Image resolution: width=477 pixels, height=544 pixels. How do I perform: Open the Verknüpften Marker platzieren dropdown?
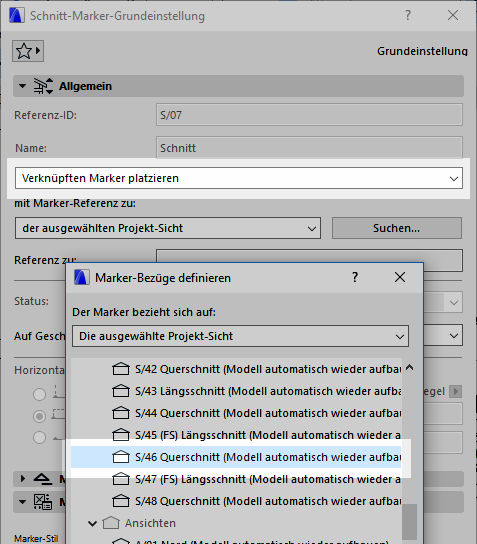pos(239,178)
